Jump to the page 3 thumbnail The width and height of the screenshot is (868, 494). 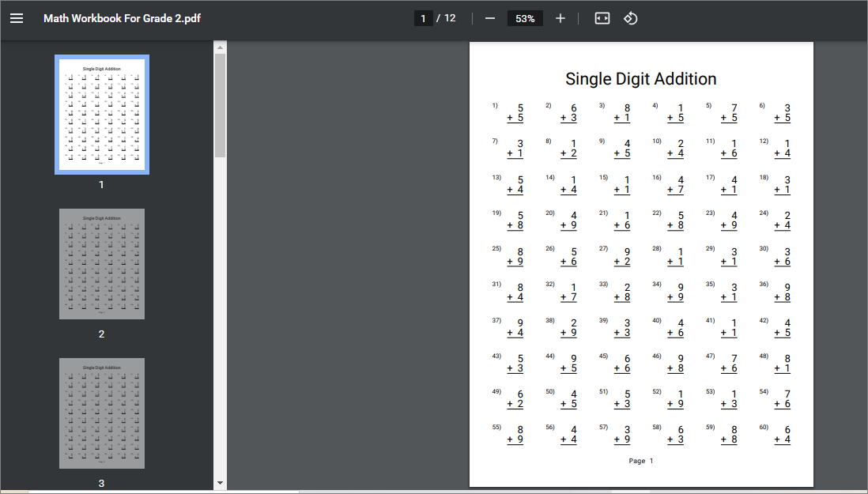pyautogui.click(x=102, y=413)
